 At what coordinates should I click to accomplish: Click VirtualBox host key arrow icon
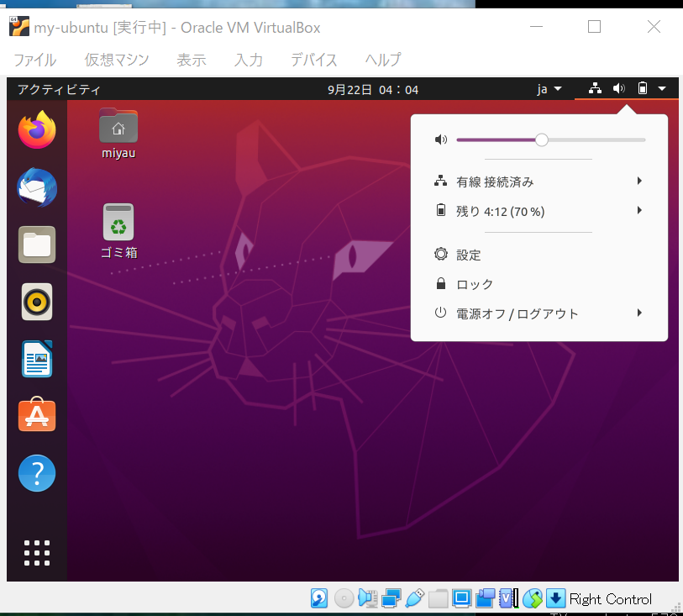[555, 598]
